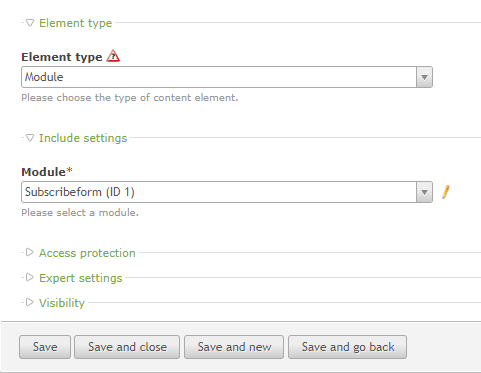
Task: Edit the selected module with pencil icon
Action: 446,192
